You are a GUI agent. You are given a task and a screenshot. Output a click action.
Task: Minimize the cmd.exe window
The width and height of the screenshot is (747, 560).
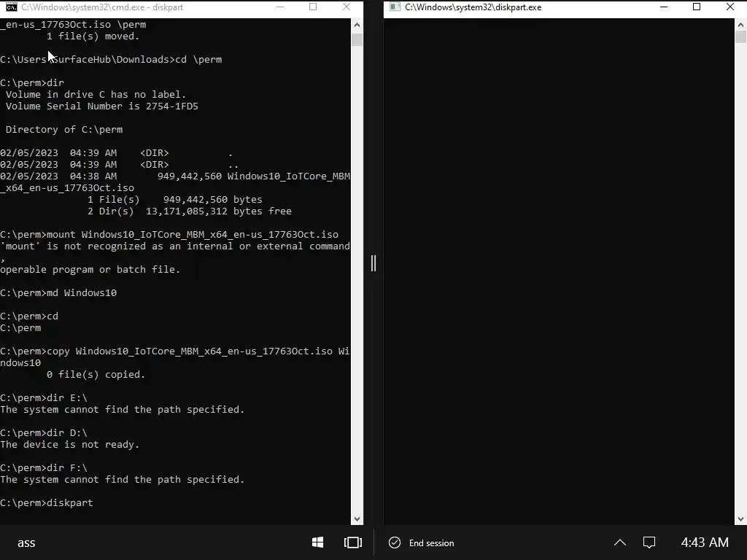pos(280,7)
